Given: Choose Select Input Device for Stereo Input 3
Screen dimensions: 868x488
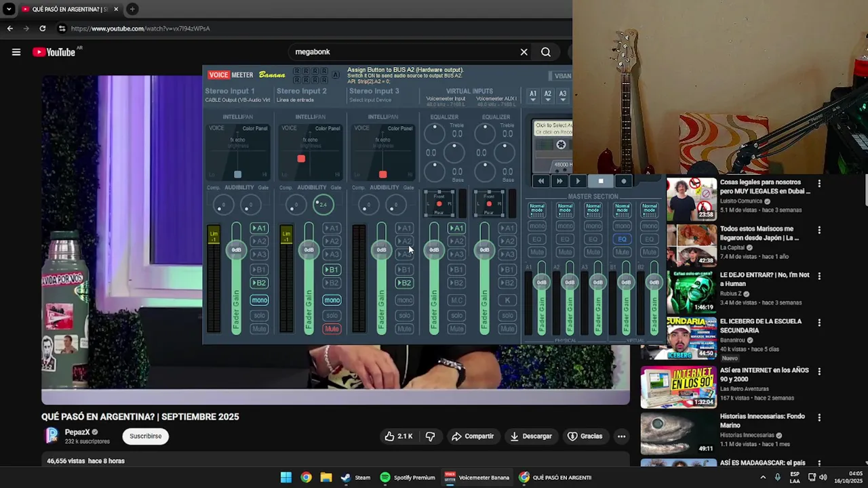Looking at the screenshot, I should pos(372,100).
